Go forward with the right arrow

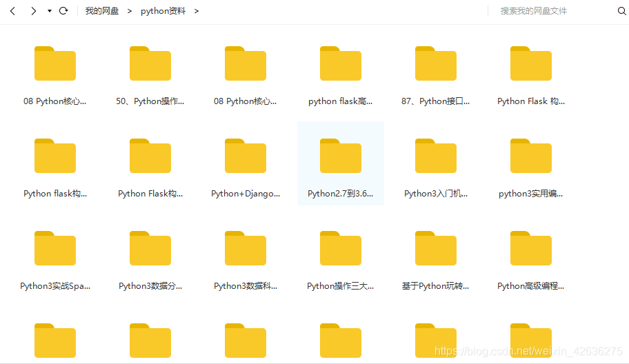[x=33, y=11]
